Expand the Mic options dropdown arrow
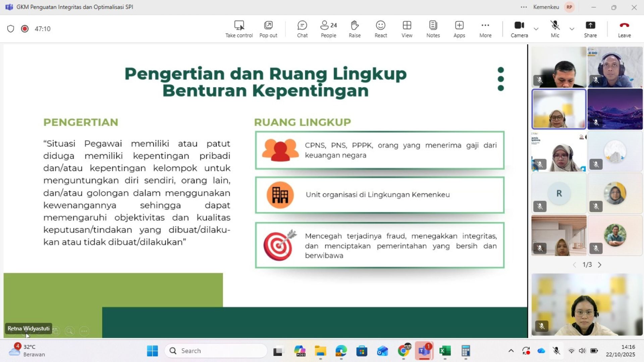Viewport: 644px width, 362px height. click(572, 29)
